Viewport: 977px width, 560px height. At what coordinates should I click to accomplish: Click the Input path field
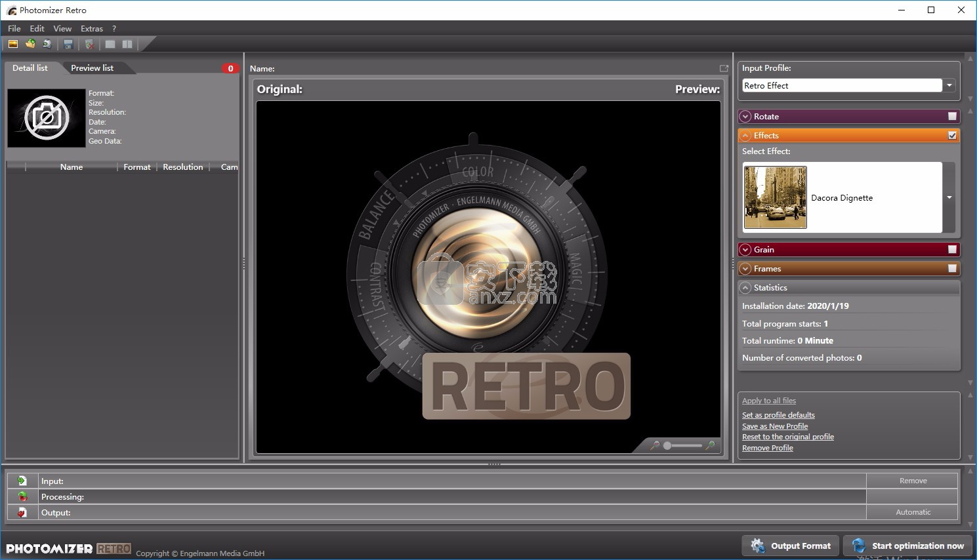[x=452, y=481]
